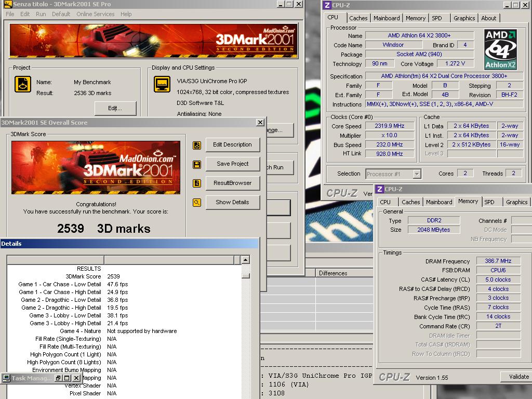Click the memory Type value DDR2

pyautogui.click(x=434, y=220)
